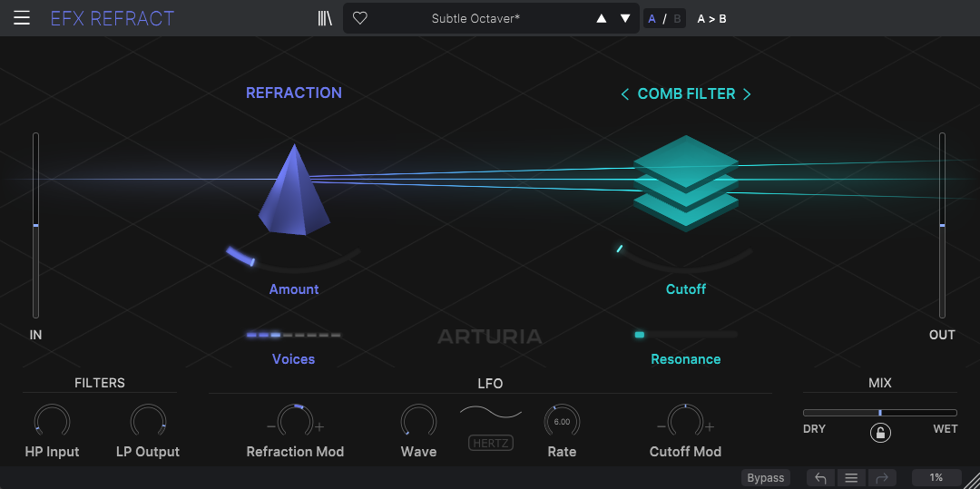Click the blue refraction prism
This screenshot has width=980, height=489.
[x=292, y=191]
